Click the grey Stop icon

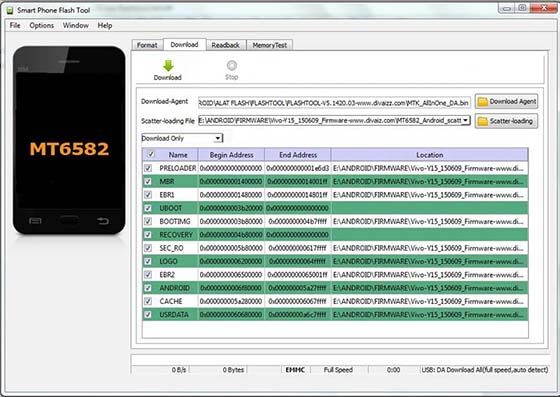(x=231, y=65)
